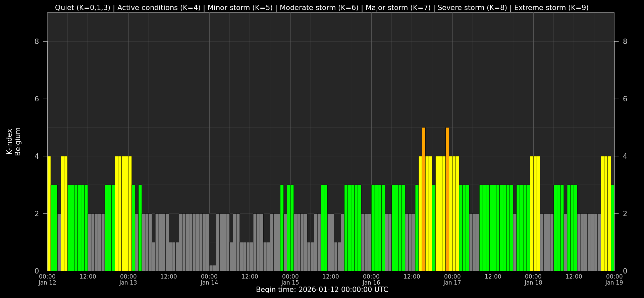Click the 'Jan 14' date label on the x-axis
Viewport: 644px width, 298px height.
pos(209,283)
